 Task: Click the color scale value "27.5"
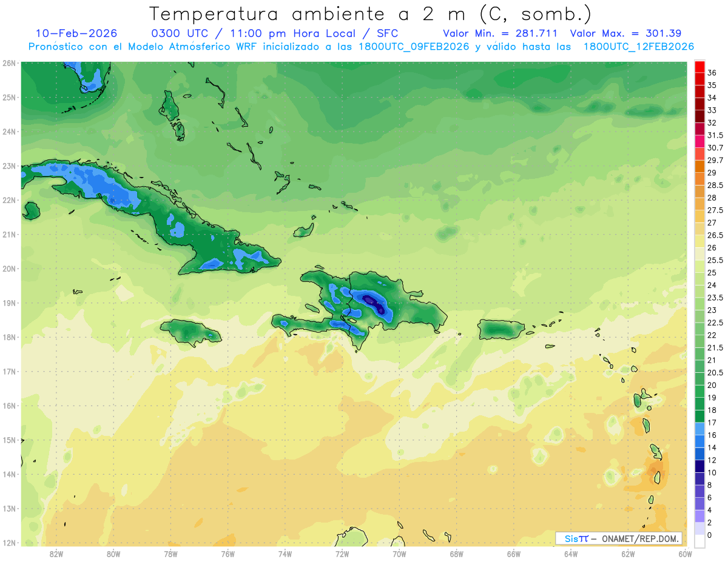(715, 210)
